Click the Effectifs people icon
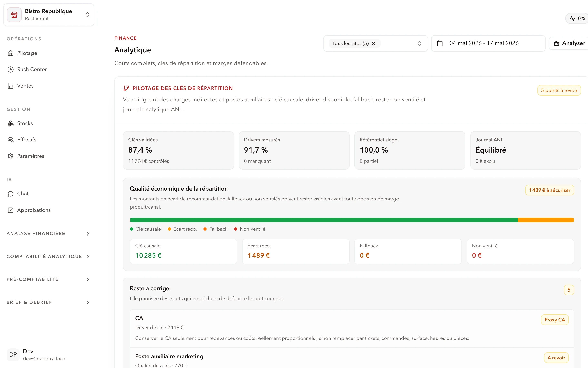 point(10,140)
